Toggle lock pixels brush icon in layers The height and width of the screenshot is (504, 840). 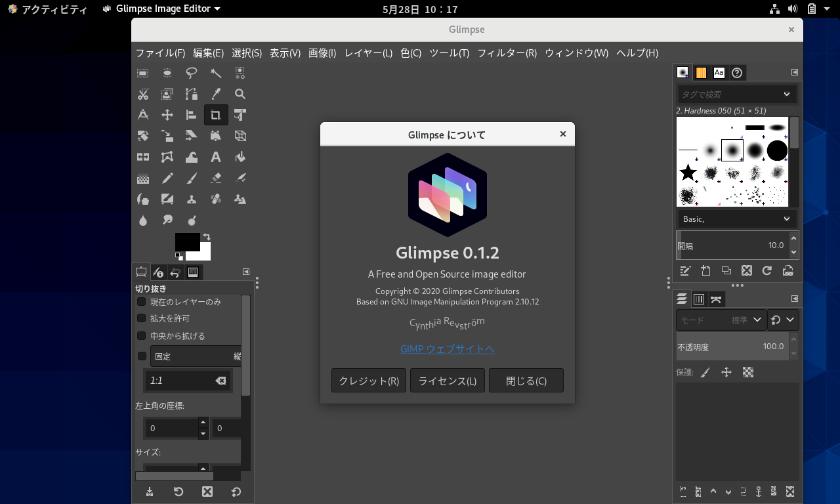pyautogui.click(x=705, y=372)
